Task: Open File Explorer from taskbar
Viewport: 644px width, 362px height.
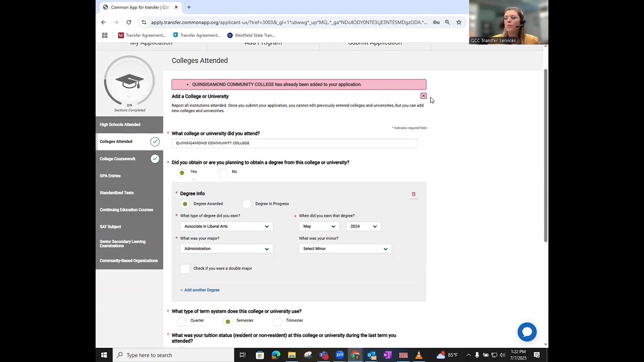Action: [292, 355]
